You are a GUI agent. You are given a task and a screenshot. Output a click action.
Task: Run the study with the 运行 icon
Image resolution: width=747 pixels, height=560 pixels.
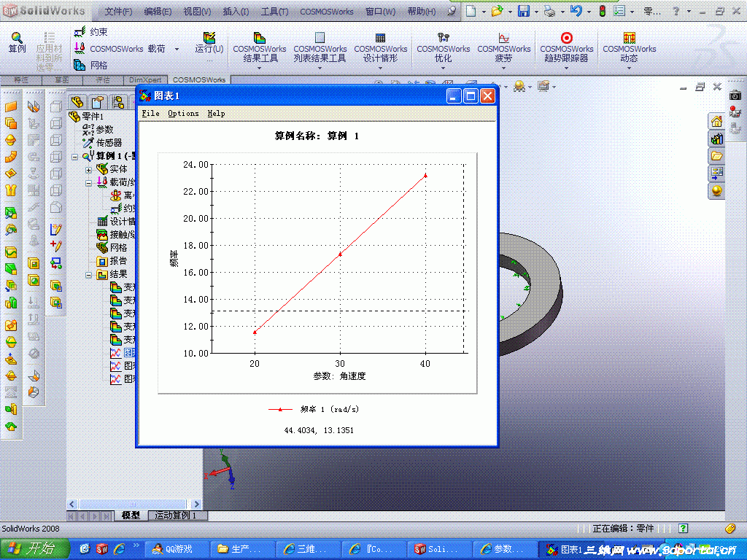point(209,38)
